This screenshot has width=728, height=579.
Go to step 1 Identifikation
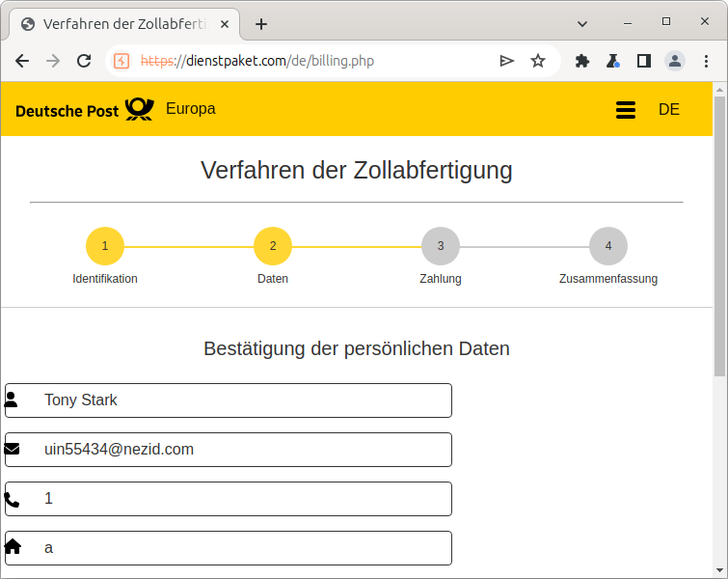point(105,246)
